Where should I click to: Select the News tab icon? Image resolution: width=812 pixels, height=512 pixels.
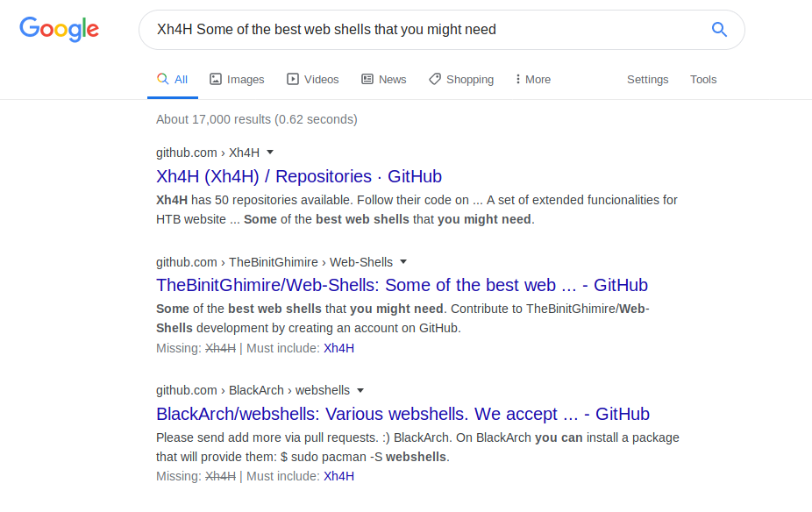pos(367,79)
